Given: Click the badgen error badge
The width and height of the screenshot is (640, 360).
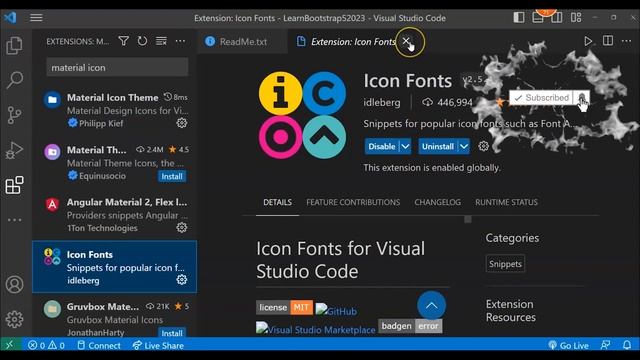Looking at the screenshot, I should 410,326.
